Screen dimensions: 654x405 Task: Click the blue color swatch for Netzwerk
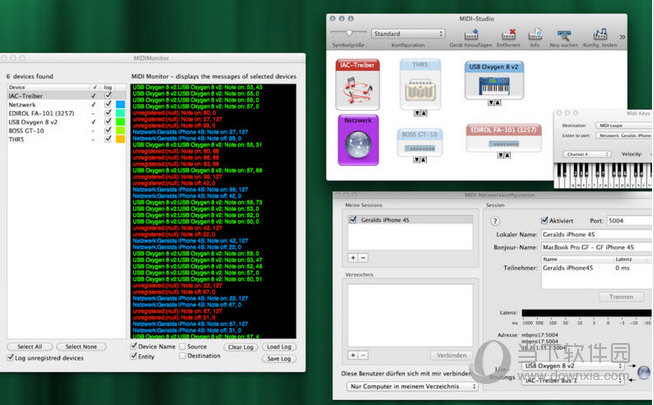tap(120, 104)
